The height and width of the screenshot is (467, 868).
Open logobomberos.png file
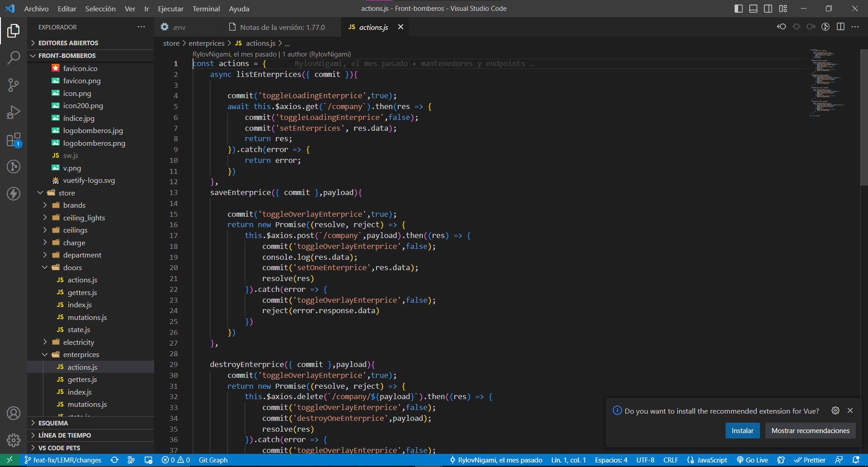pyautogui.click(x=94, y=143)
